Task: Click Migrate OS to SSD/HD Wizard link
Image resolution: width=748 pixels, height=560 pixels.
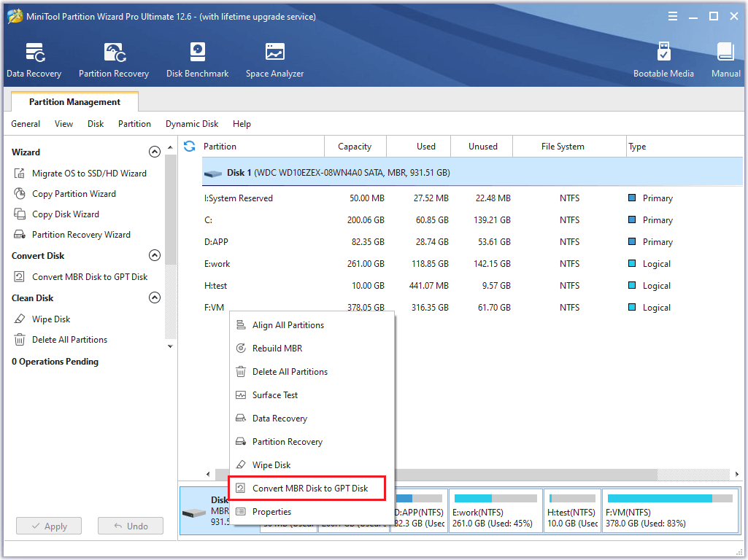Action: click(x=89, y=173)
